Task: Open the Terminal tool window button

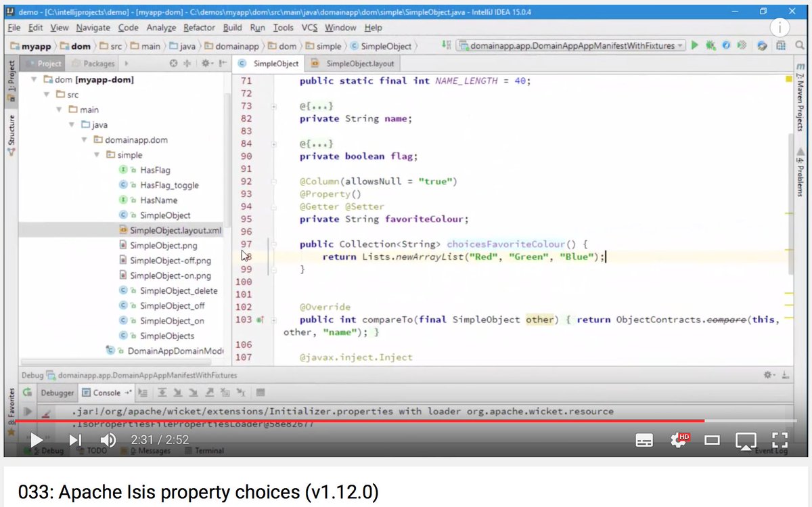Action: 204,451
